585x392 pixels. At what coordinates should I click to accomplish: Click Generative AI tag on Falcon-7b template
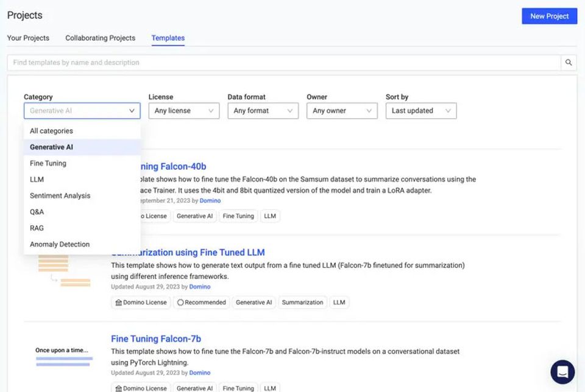click(195, 388)
